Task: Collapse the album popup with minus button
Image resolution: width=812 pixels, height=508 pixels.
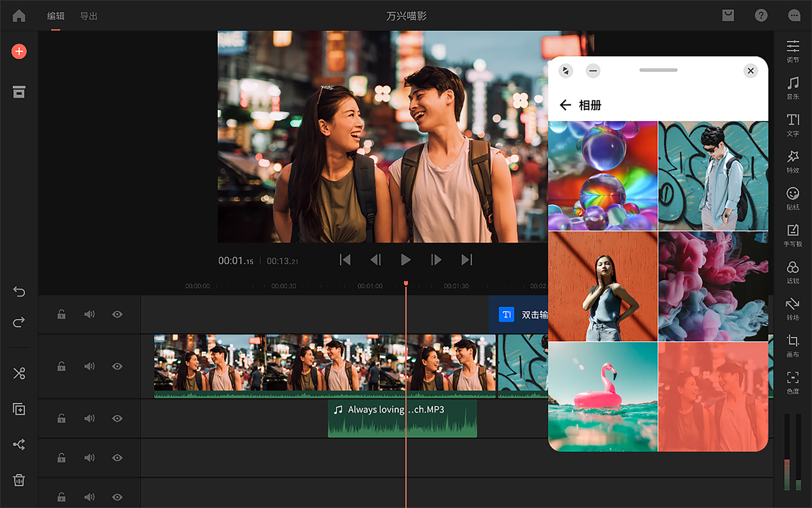Action: [x=593, y=71]
